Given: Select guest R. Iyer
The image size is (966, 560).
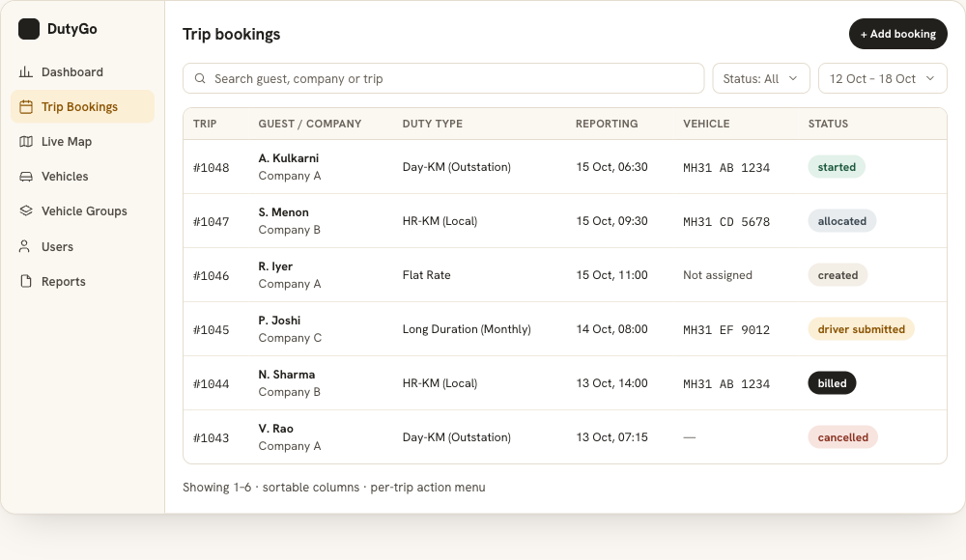Looking at the screenshot, I should (275, 266).
